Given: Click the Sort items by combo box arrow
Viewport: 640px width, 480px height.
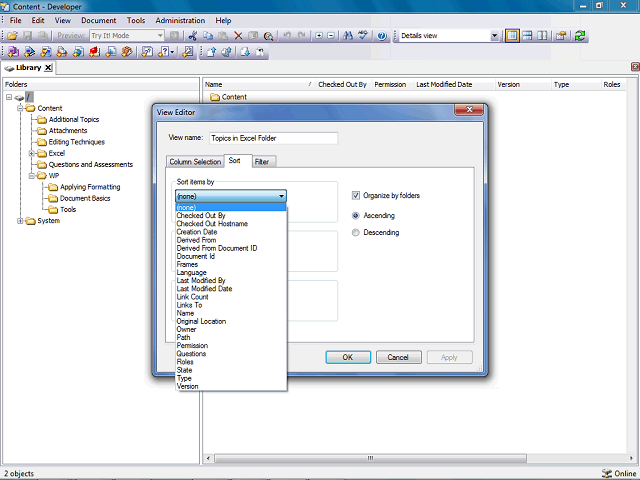Looking at the screenshot, I should (x=281, y=196).
